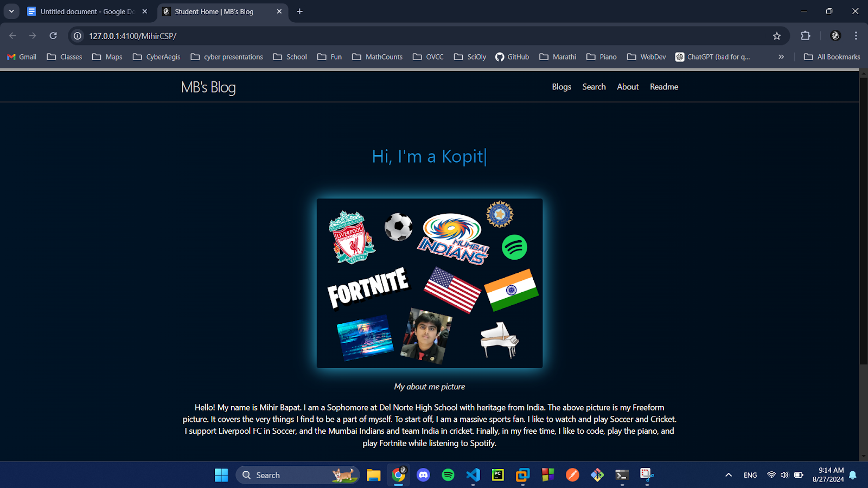Open the VirtualBox icon in the taskbar

522,475
